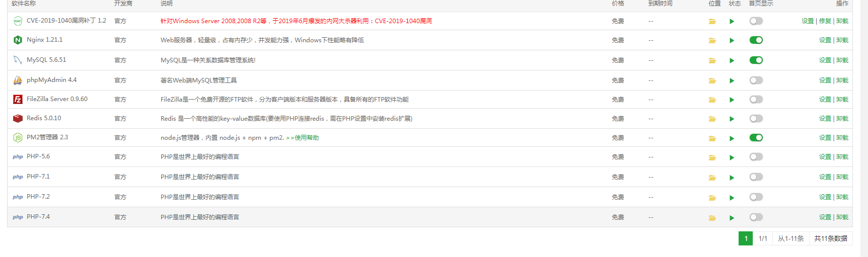Click the status play icon for CVE-2019-1040 patch

click(x=732, y=21)
